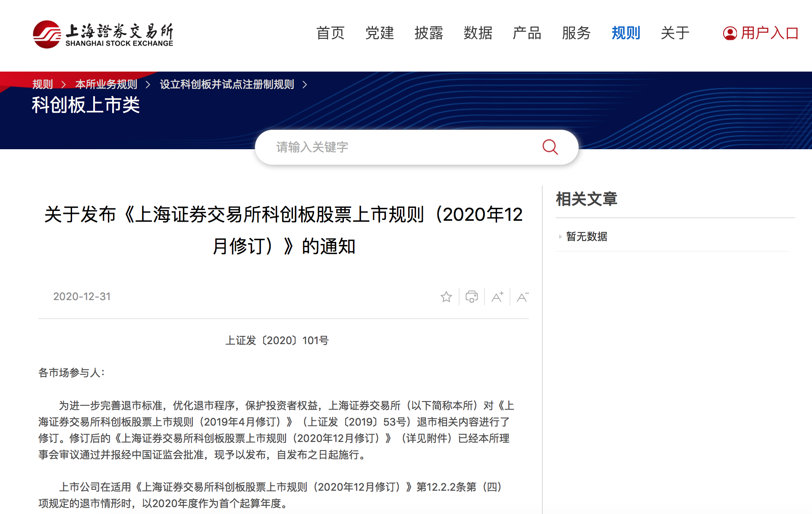Open 设立科创板并试点注册制规则 breadcrumb
The width and height of the screenshot is (812, 514).
coord(227,84)
